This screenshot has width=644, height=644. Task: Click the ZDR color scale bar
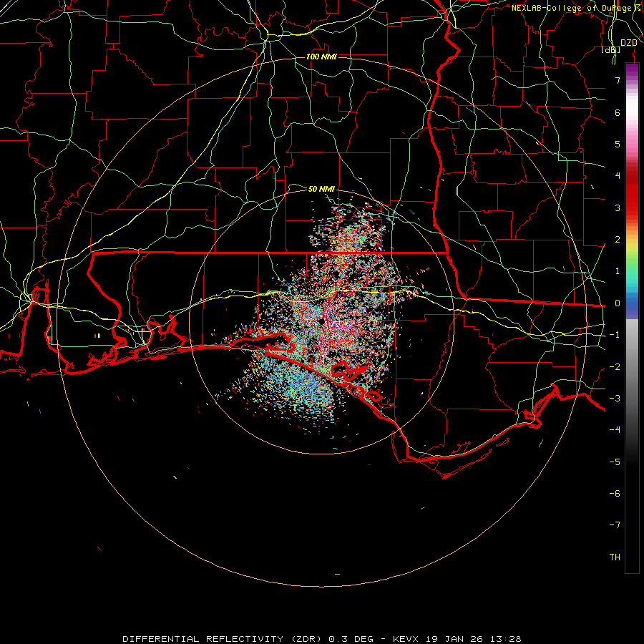(x=632, y=318)
